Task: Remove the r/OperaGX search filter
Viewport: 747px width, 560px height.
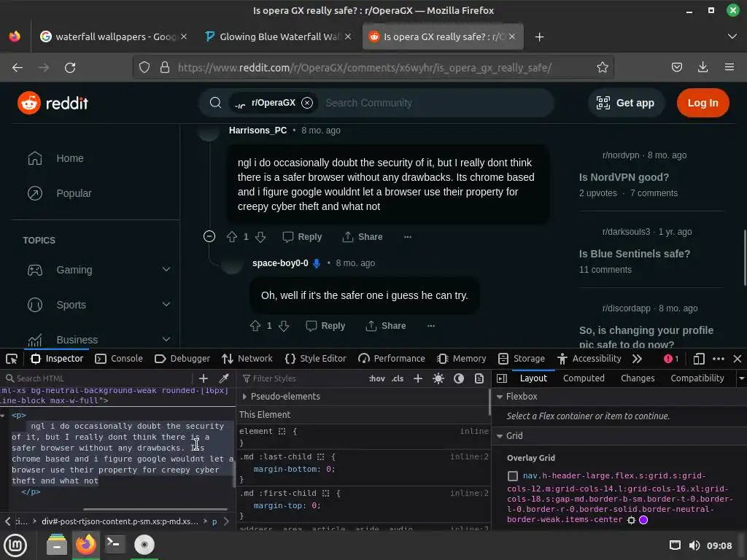Action: pos(307,103)
